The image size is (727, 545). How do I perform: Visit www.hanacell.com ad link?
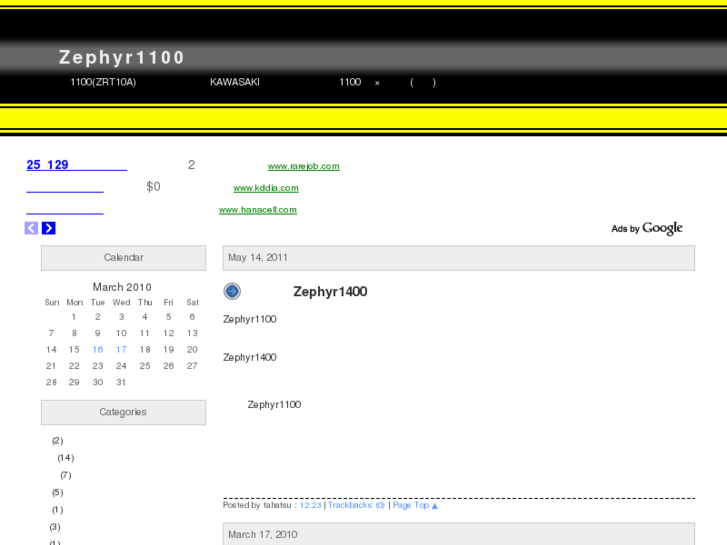click(258, 210)
